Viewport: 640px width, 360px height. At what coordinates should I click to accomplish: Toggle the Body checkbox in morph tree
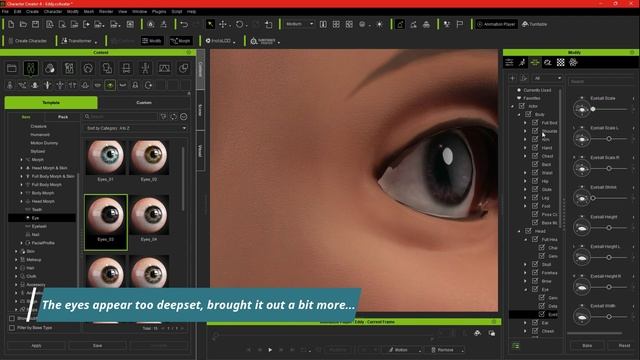528,114
